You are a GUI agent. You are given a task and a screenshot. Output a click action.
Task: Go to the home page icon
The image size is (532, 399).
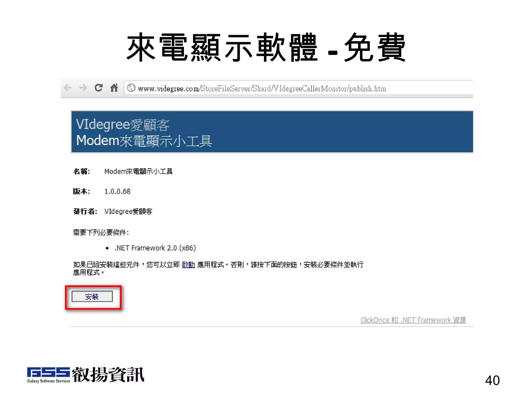[114, 88]
